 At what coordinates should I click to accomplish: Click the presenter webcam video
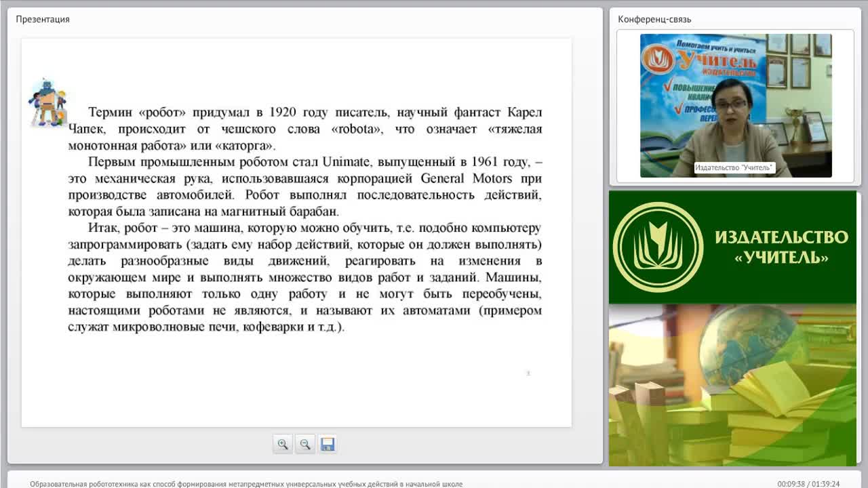point(736,106)
